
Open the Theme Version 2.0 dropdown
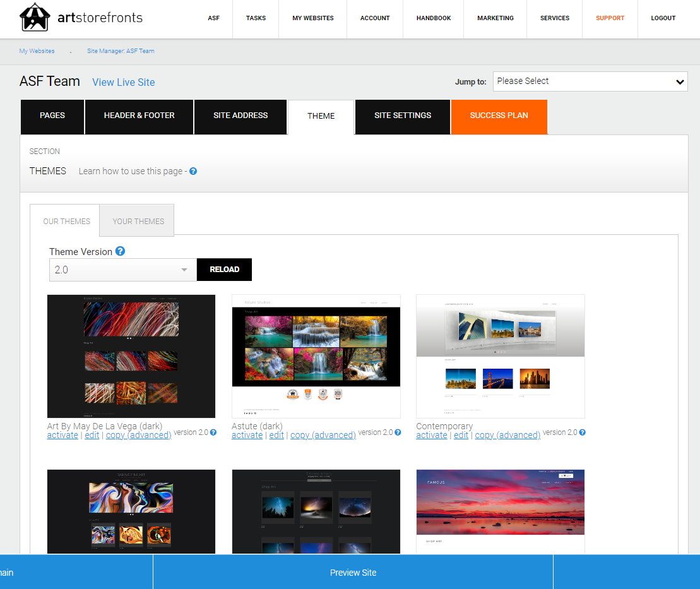122,270
